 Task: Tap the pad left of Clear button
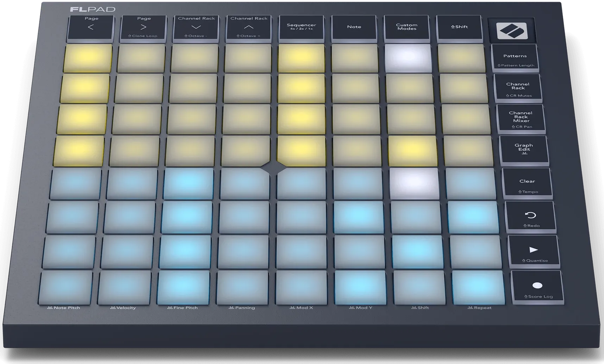[x=471, y=184]
